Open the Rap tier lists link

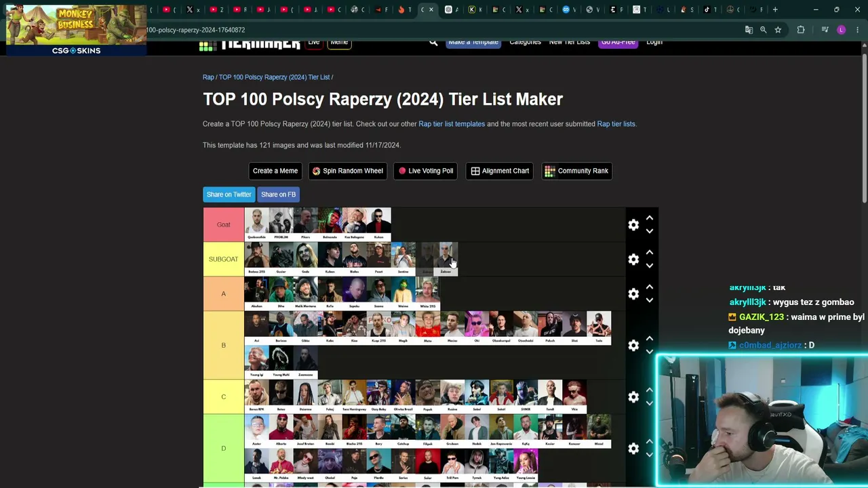pyautogui.click(x=616, y=124)
